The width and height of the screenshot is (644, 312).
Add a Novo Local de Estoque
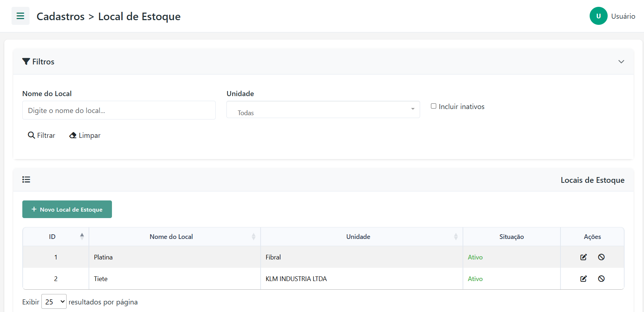(x=67, y=209)
